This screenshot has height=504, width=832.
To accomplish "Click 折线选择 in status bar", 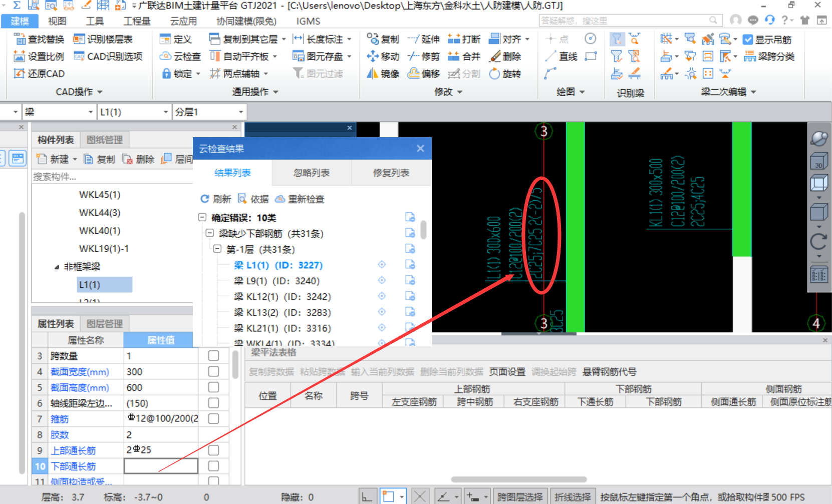I will (x=573, y=496).
